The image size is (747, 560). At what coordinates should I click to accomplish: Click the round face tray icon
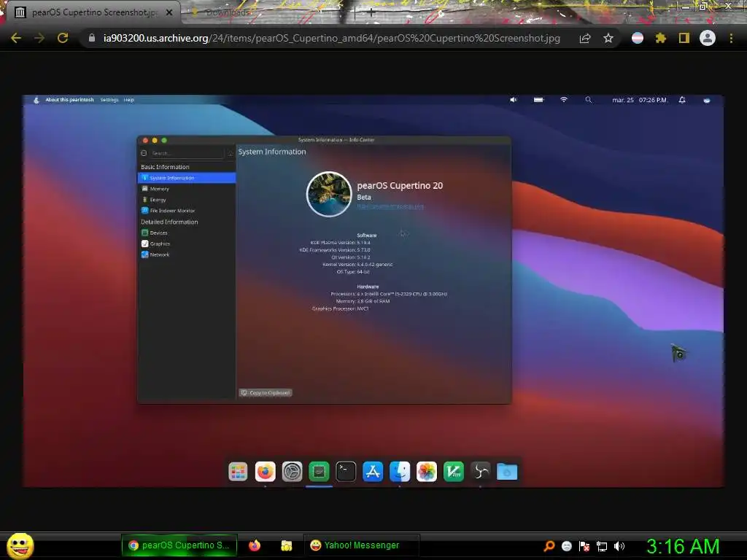[x=566, y=546]
